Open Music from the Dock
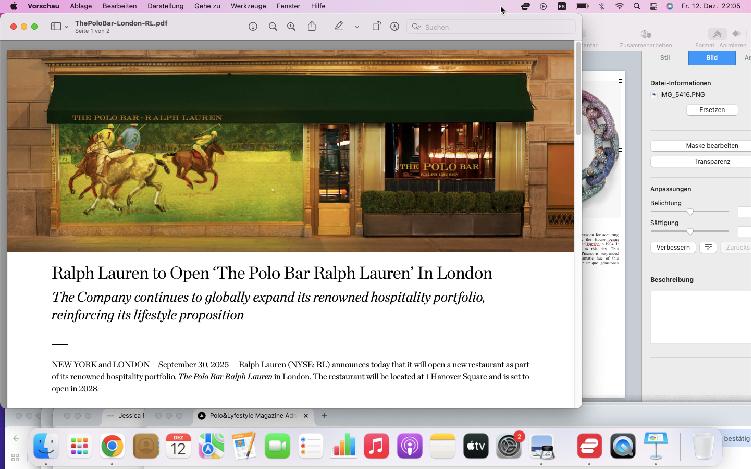 376,446
